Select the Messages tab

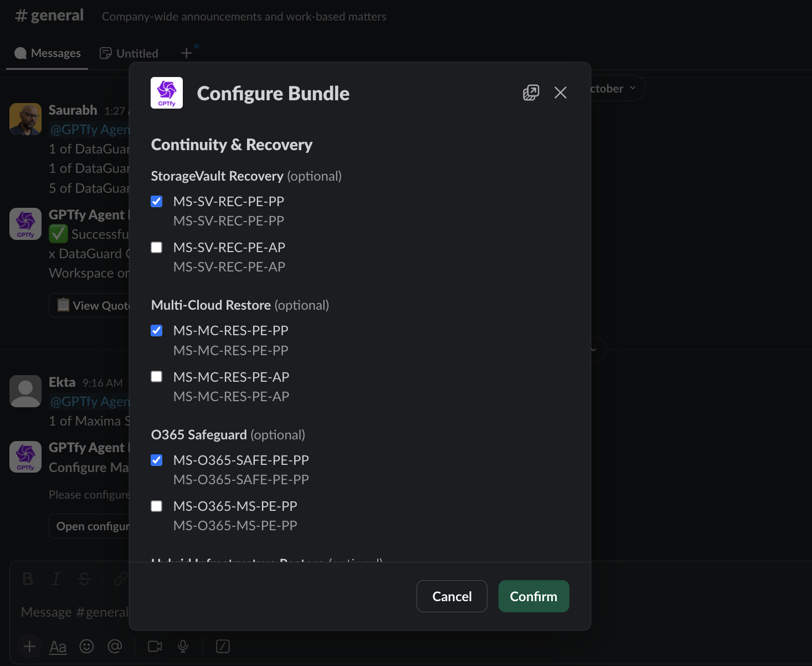click(x=47, y=53)
